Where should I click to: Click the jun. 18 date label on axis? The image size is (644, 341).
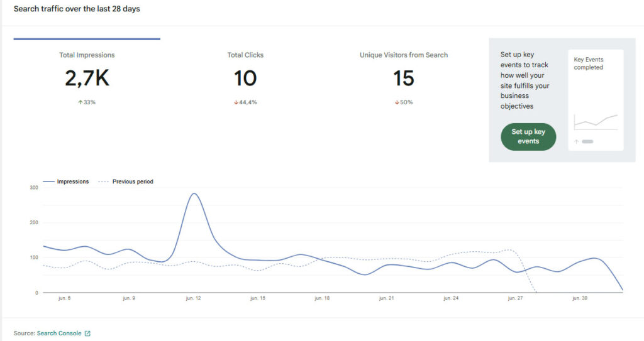pyautogui.click(x=322, y=298)
